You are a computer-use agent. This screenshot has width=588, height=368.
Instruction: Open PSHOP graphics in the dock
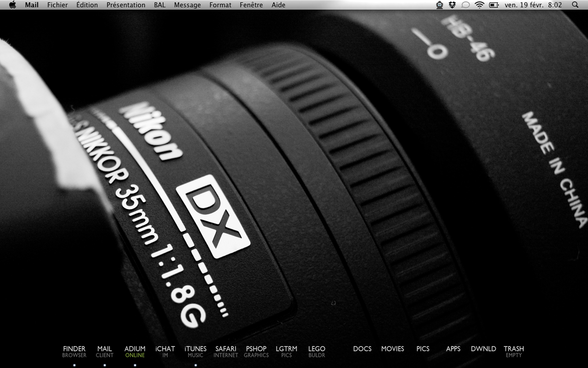click(256, 352)
